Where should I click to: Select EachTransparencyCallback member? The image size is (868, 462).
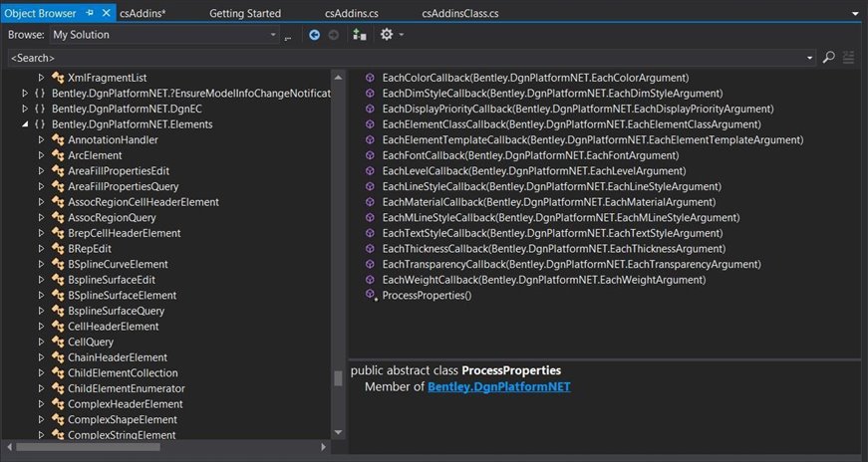pos(571,264)
